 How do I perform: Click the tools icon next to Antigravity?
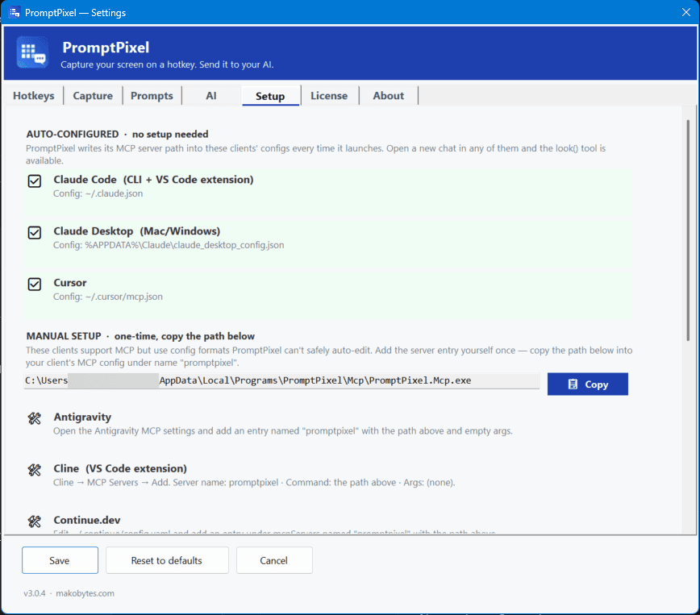35,418
